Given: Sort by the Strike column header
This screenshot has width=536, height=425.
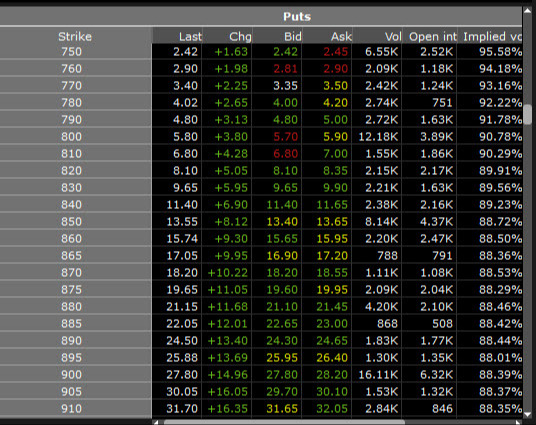Looking at the screenshot, I should click(x=75, y=36).
